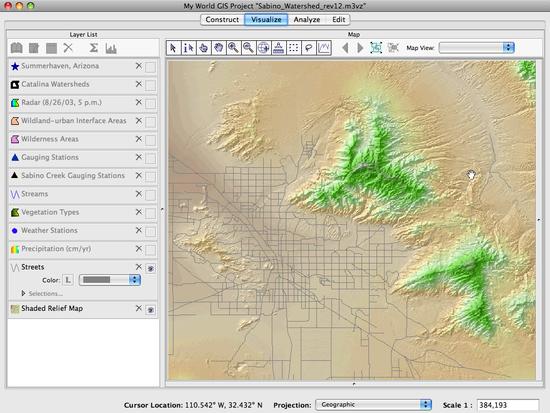The width and height of the screenshot is (550, 413).
Task: Click the Weather Stations blue dot icon
Action: pyautogui.click(x=15, y=231)
